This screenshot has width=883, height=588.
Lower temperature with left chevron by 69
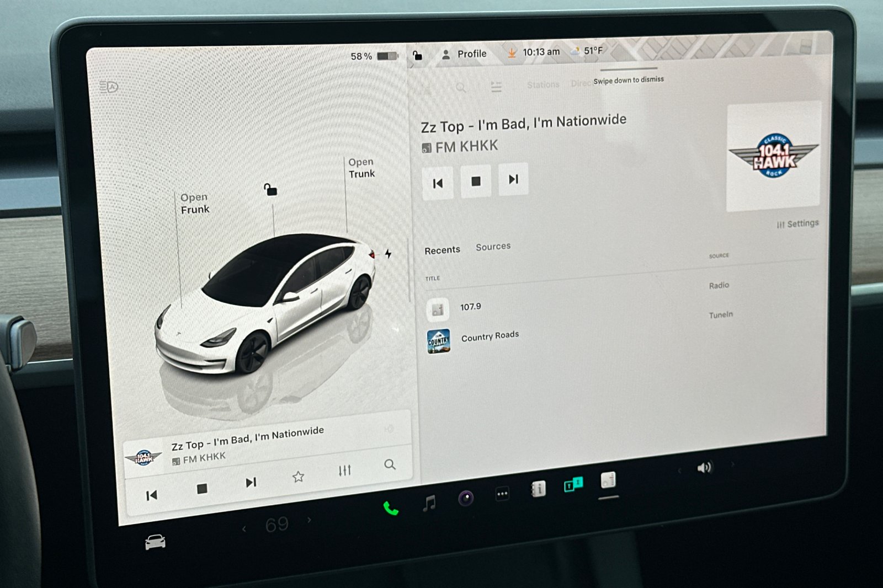point(244,529)
